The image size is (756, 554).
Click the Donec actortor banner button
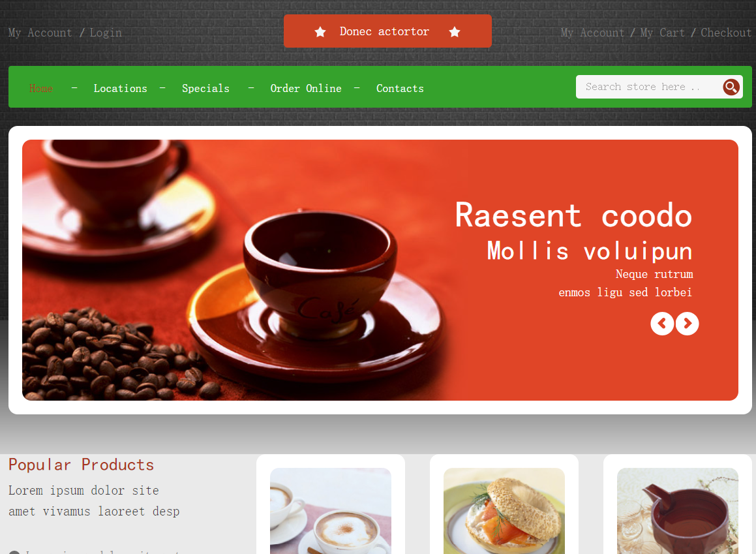point(387,31)
